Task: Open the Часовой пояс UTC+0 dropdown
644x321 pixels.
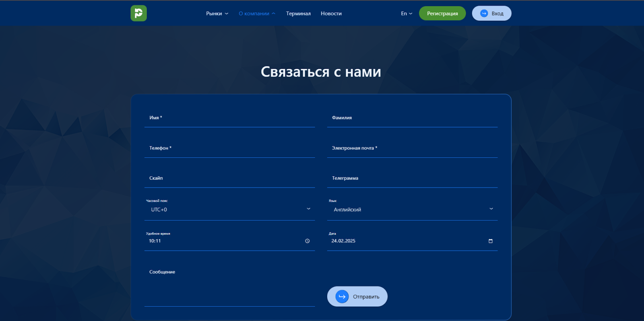Action: click(x=230, y=209)
